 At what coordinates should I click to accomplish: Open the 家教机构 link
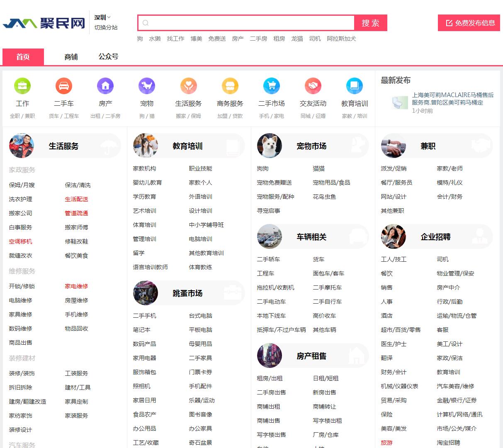[x=144, y=168]
